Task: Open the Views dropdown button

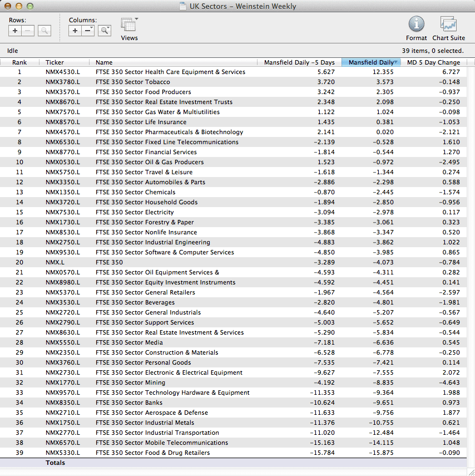Action: pyautogui.click(x=129, y=26)
